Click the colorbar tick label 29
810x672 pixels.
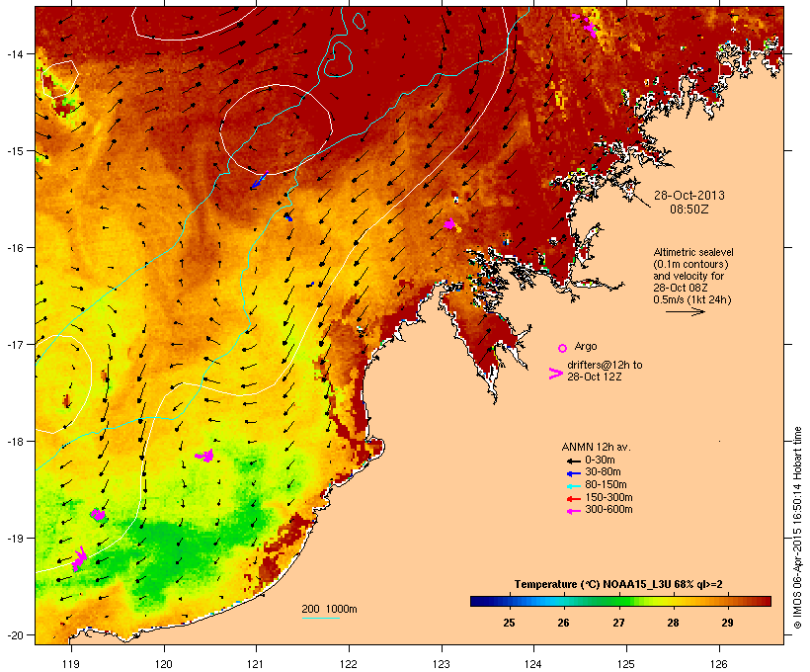point(727,623)
